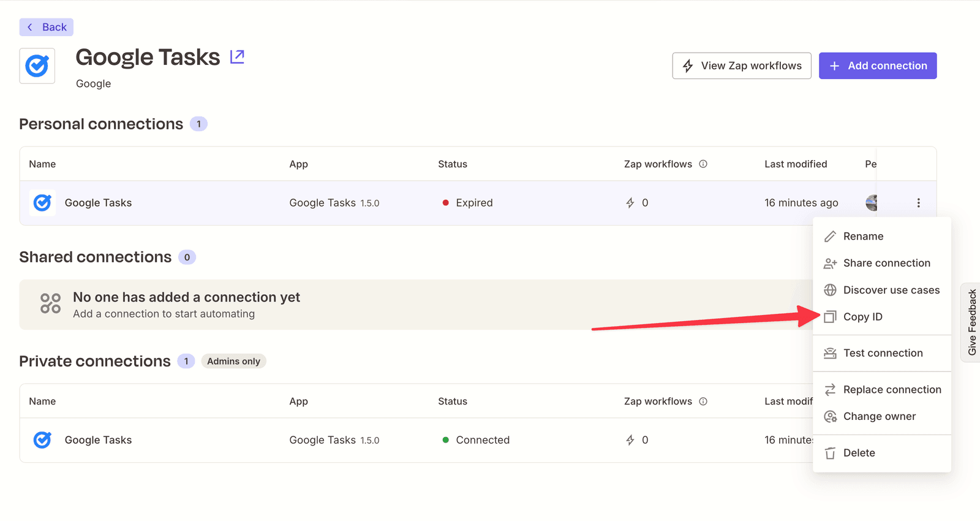The width and height of the screenshot is (980, 521).
Task: Click the Add connection button
Action: (x=878, y=66)
